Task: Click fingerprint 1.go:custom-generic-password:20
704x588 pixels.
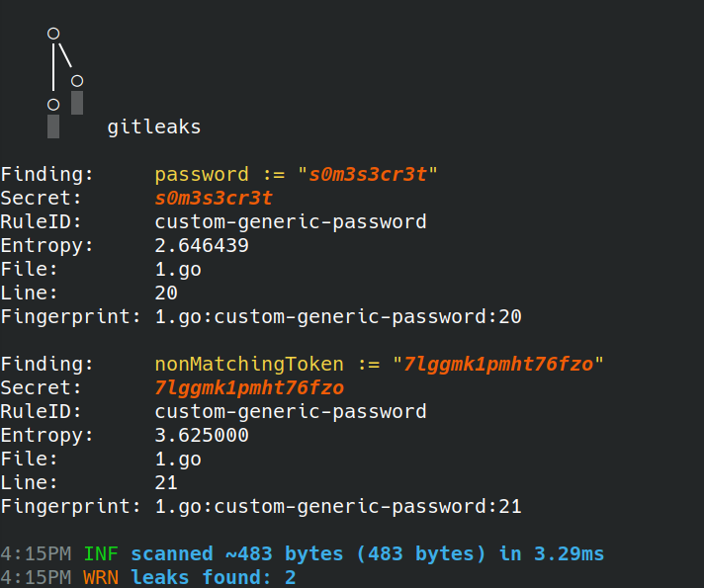Action: pyautogui.click(x=337, y=317)
